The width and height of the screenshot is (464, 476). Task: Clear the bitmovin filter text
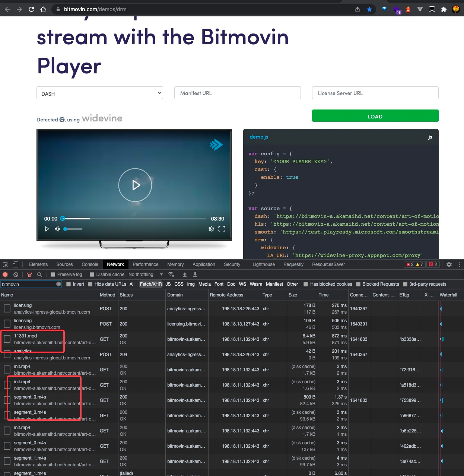pos(58,284)
